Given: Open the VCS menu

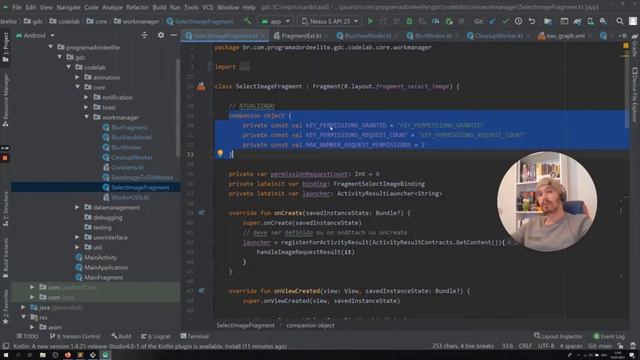Looking at the screenshot, I should coord(207,7).
